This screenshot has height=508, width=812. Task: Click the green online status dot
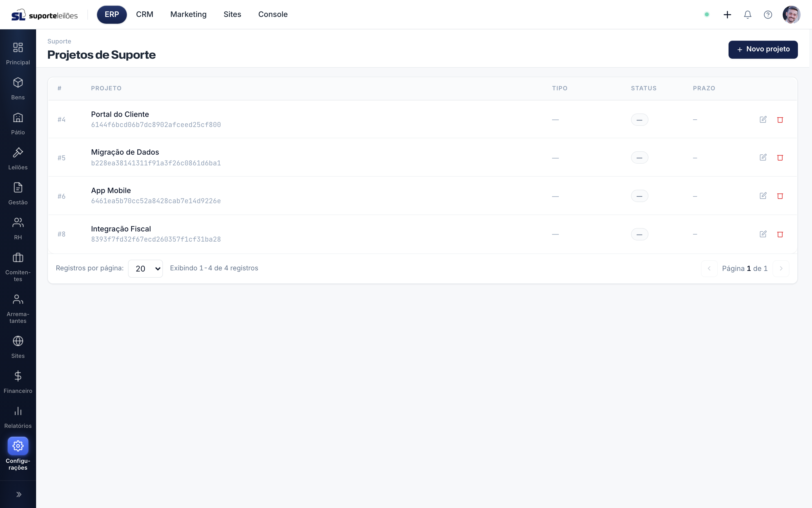[707, 14]
